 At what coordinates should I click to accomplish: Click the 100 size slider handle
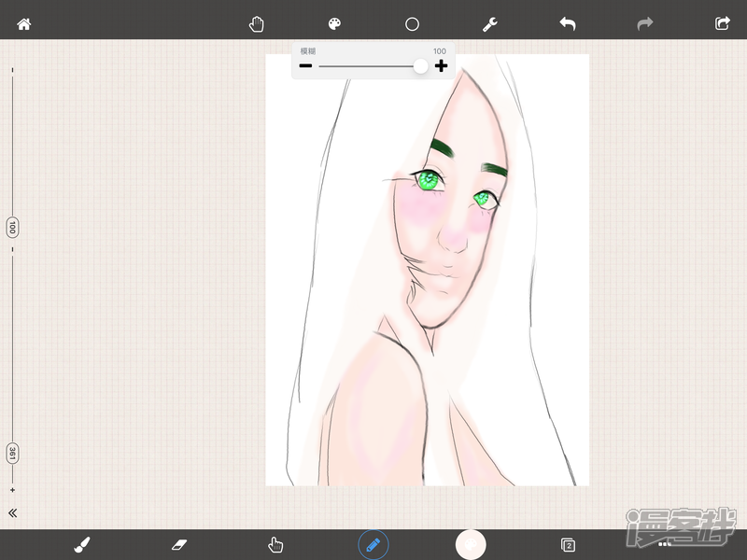click(12, 228)
